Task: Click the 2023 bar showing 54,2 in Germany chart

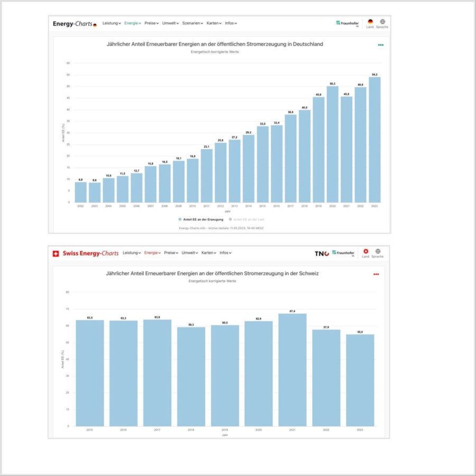Action: coord(374,140)
